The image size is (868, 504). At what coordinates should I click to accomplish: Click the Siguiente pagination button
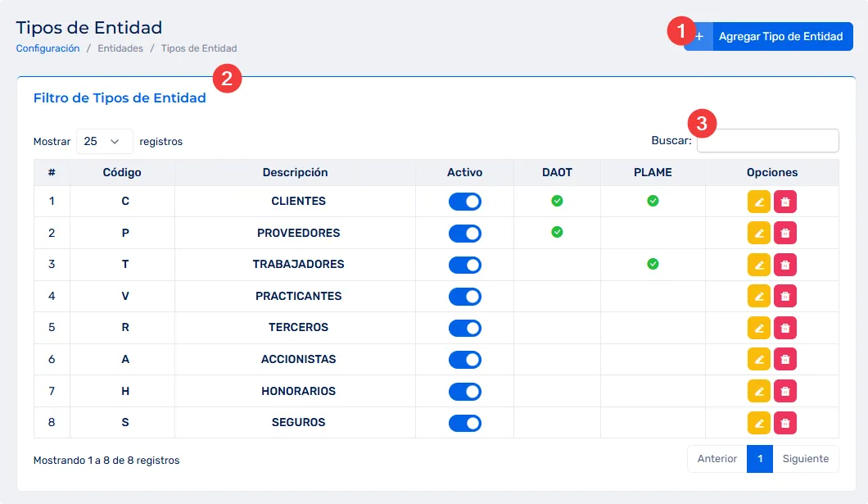click(805, 459)
